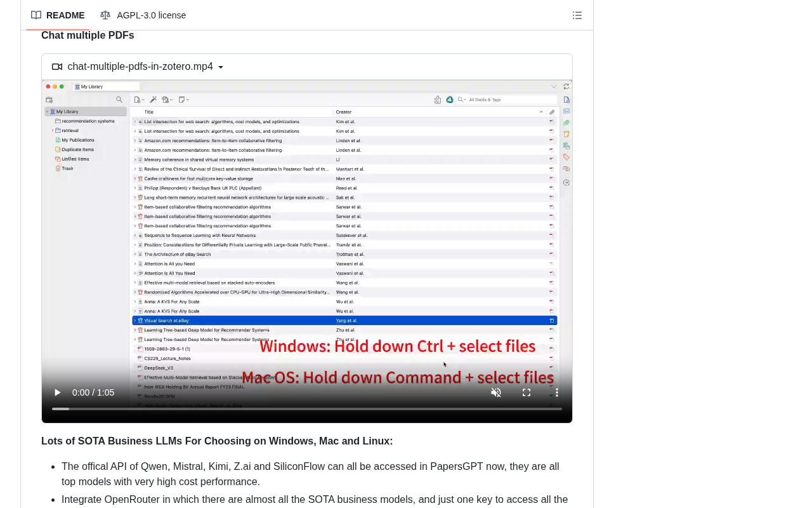Click 'Duplicate Items' in video's Zotero sidebar
Viewport: 812px width, 508px height.
tap(77, 149)
